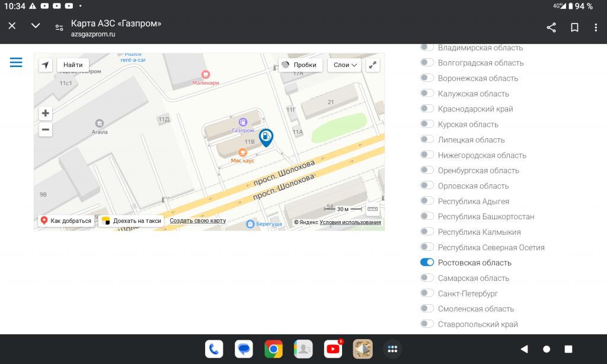Launch Chrome from the dock

pyautogui.click(x=273, y=349)
